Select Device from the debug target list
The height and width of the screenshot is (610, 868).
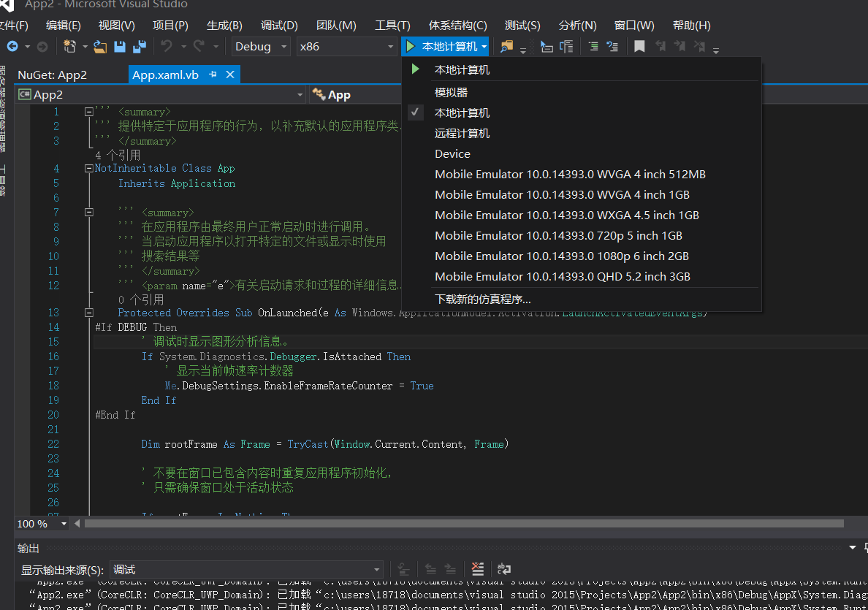[582, 154]
